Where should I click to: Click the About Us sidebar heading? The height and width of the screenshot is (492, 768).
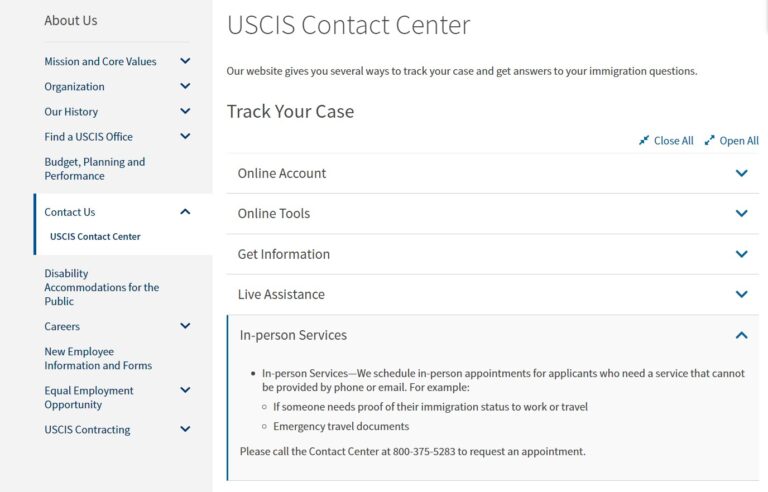pyautogui.click(x=71, y=20)
